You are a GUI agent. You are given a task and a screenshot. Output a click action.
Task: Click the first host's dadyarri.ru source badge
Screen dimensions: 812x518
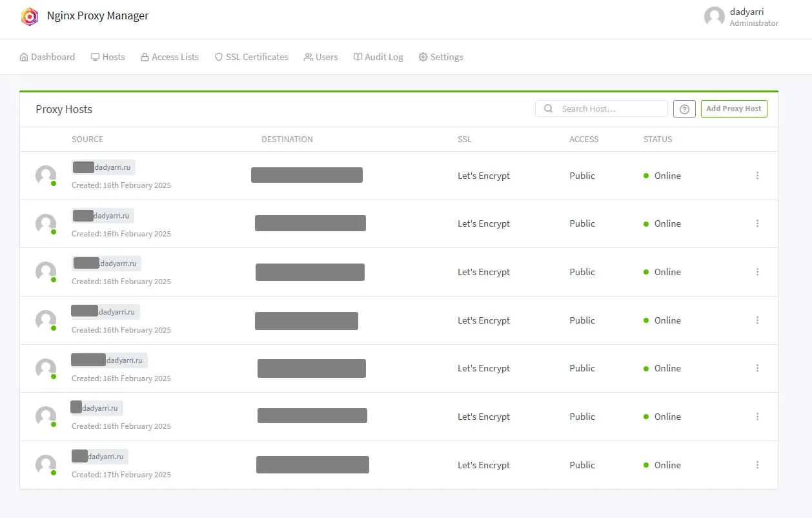tap(103, 167)
